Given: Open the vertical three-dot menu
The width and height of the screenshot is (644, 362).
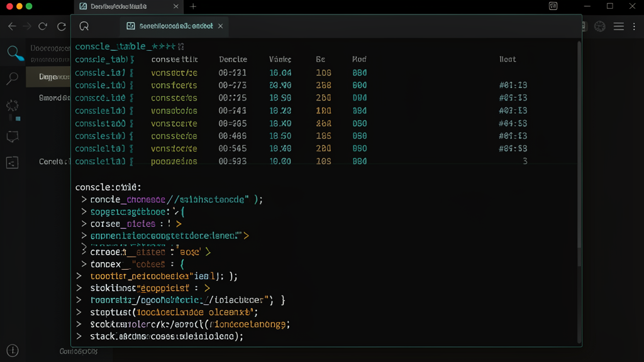Looking at the screenshot, I should (x=634, y=26).
